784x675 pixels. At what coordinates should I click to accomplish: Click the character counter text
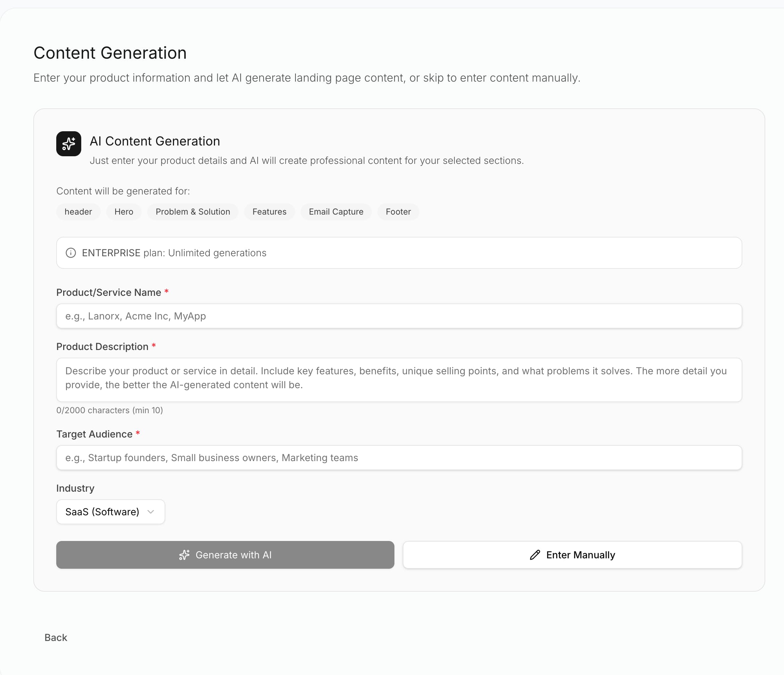109,410
